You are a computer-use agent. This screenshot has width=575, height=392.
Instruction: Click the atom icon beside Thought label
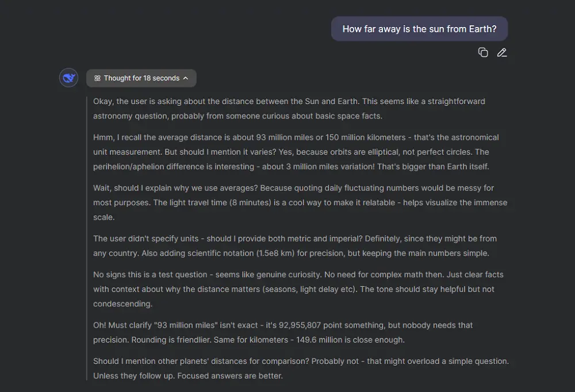(97, 78)
